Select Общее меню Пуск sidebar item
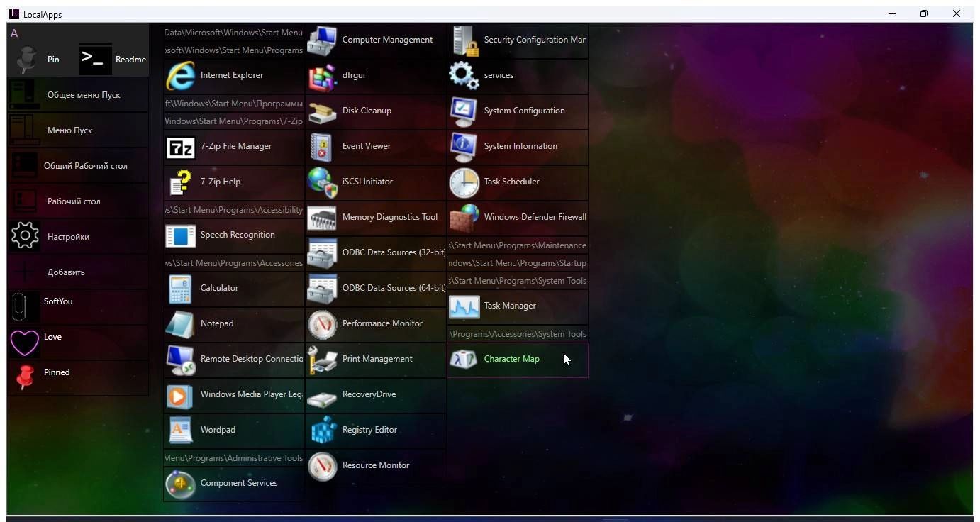 point(78,94)
